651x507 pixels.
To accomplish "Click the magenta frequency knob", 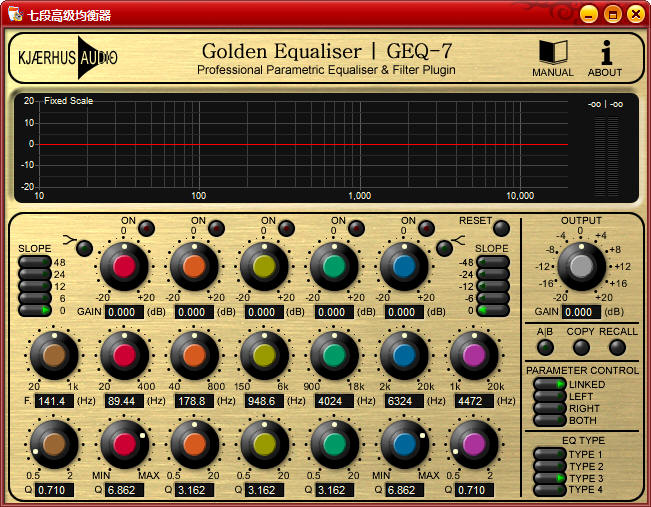I will pos(474,355).
